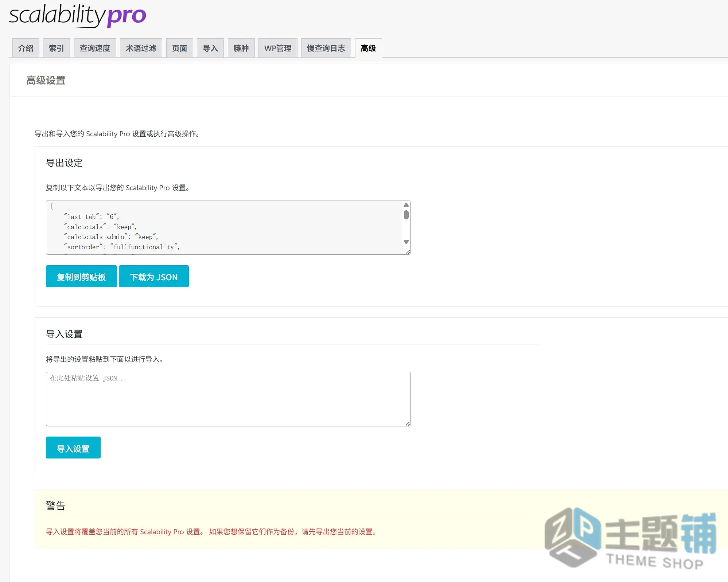Click the export textarea scroll down arrow
The height and width of the screenshot is (582, 728).
[406, 242]
